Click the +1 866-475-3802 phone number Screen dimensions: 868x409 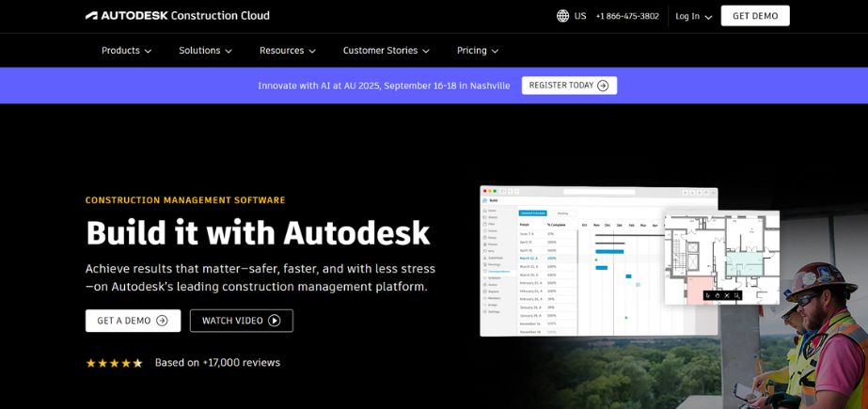[x=627, y=16]
